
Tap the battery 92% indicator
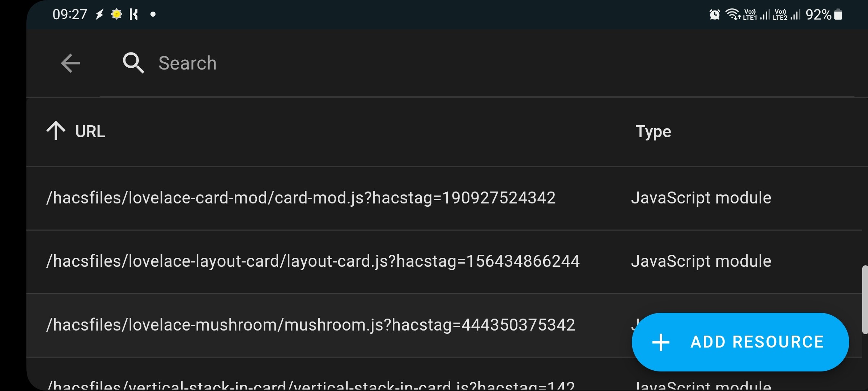pyautogui.click(x=824, y=14)
